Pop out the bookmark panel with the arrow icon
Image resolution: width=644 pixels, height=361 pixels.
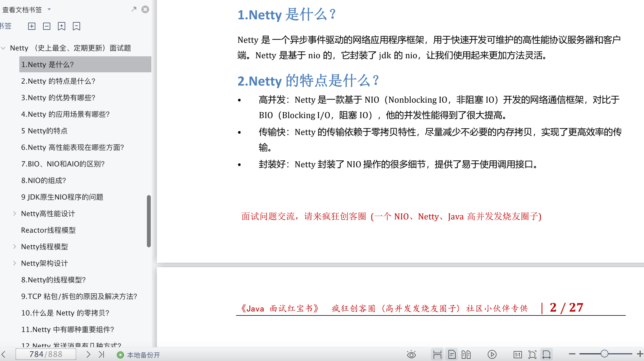[x=134, y=9]
